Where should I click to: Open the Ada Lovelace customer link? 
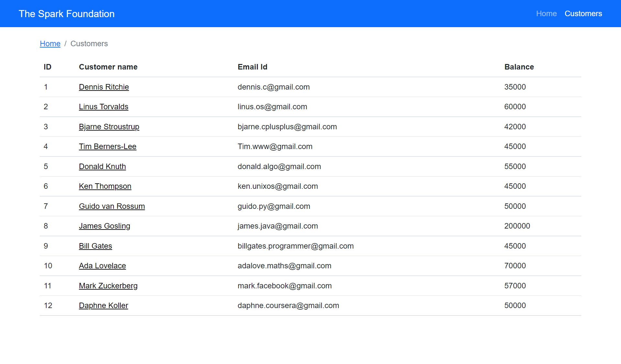click(x=102, y=266)
